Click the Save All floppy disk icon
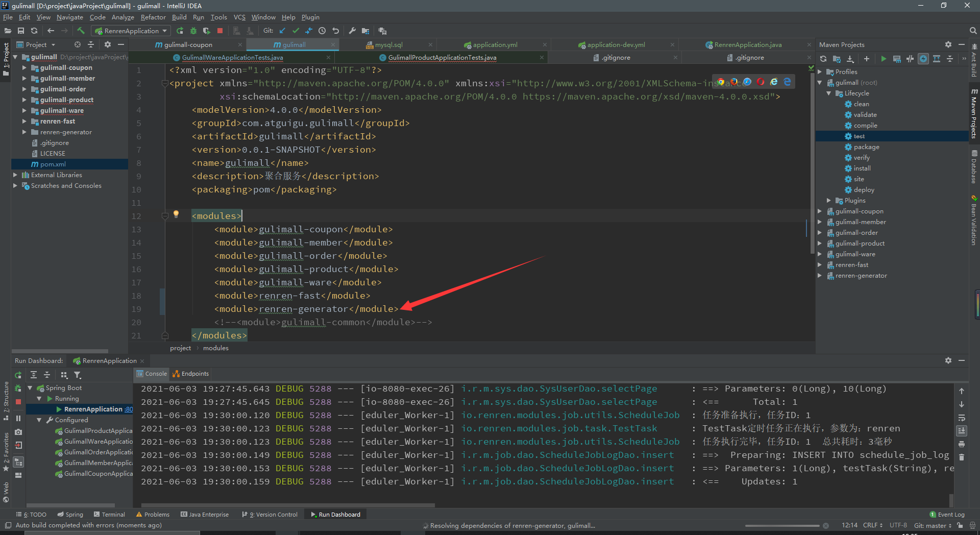Screen dimensions: 980x535 click(x=21, y=31)
